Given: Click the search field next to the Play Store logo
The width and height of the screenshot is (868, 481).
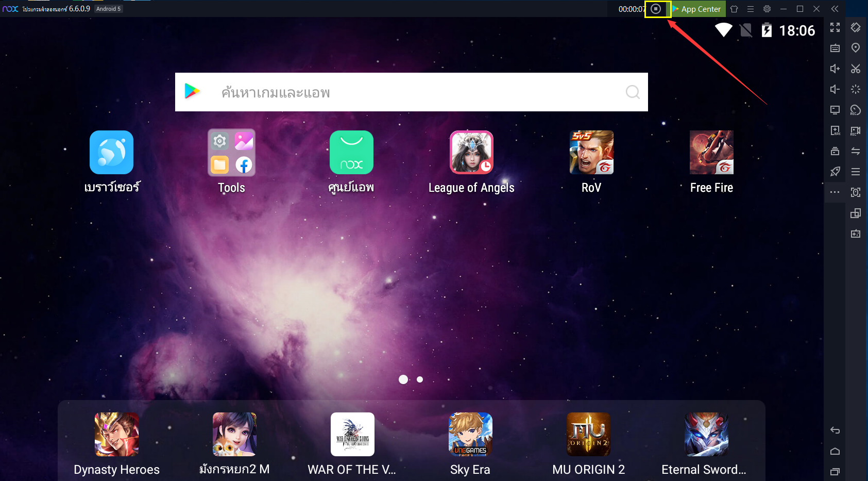Looking at the screenshot, I should pyautogui.click(x=412, y=92).
